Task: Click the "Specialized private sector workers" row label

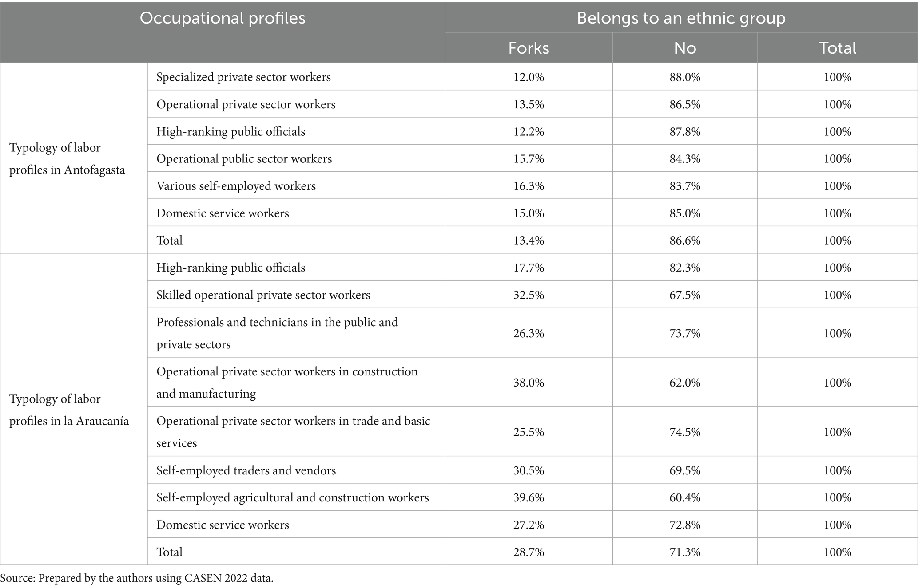Action: coord(243,77)
